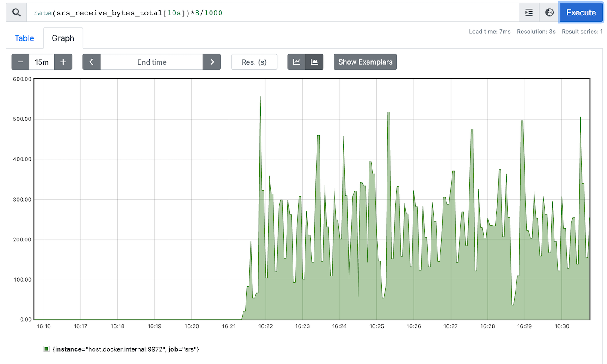This screenshot has width=607, height=364.
Task: Decrease time range with minus button
Action: tap(20, 62)
